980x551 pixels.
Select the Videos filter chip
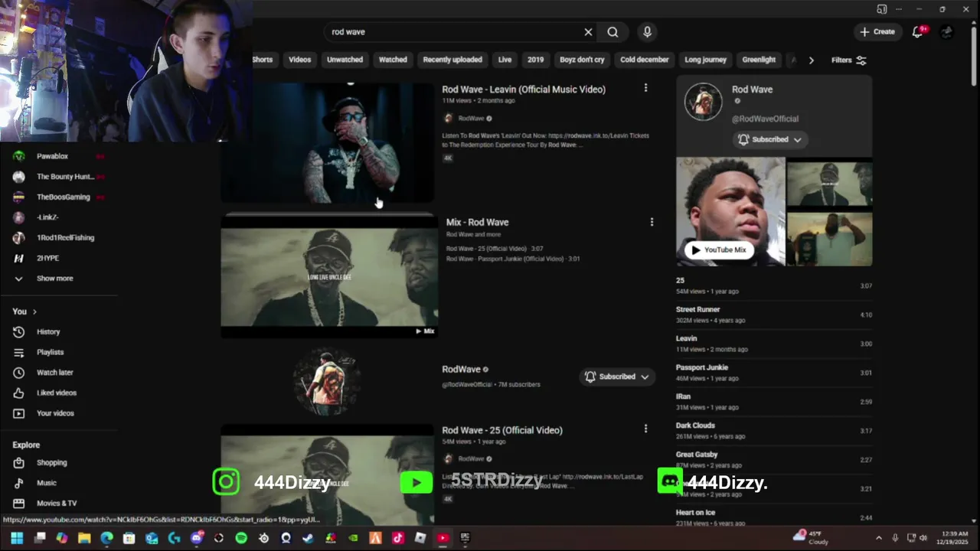click(299, 60)
